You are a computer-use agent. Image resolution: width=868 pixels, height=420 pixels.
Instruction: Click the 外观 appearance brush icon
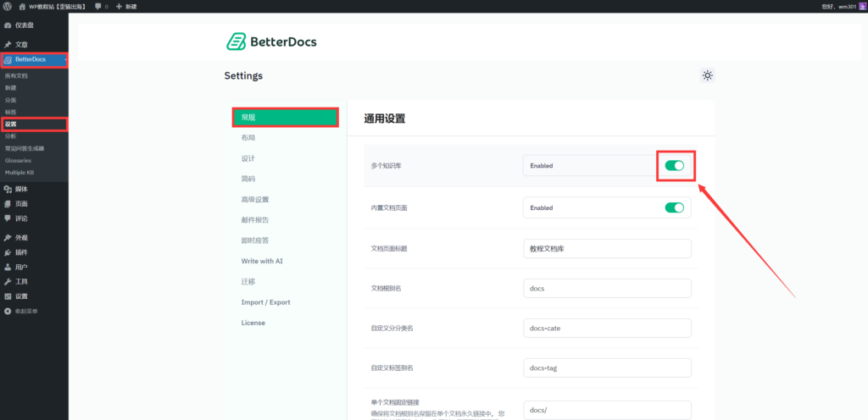tap(8, 238)
